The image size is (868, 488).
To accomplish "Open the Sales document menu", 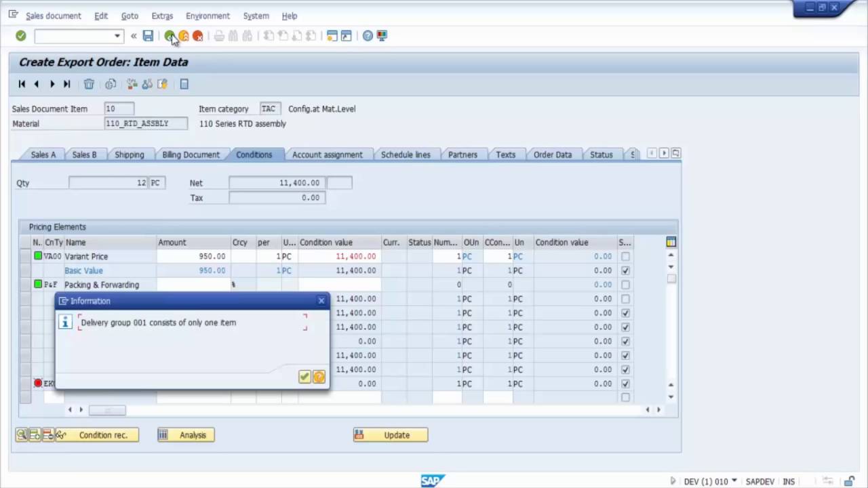I will (53, 16).
